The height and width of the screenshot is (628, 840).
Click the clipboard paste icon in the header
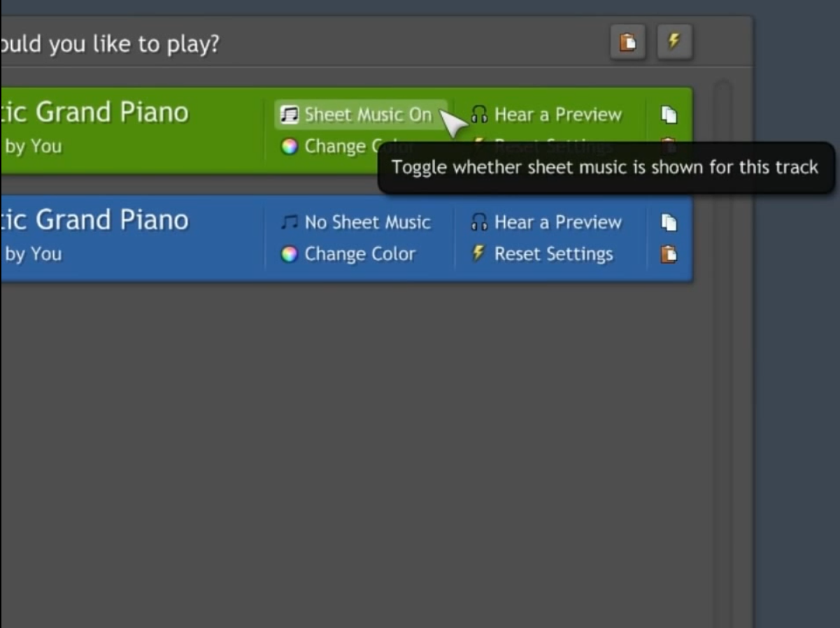[x=627, y=42]
